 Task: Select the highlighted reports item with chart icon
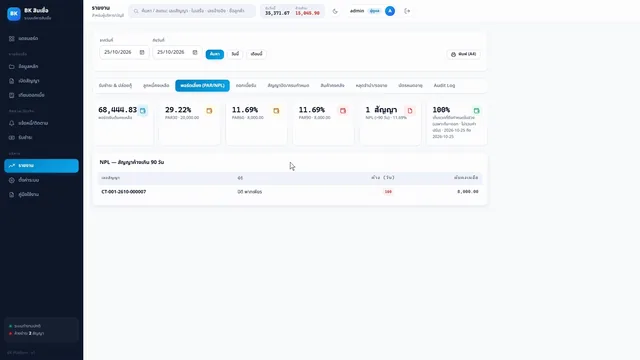coord(41,166)
